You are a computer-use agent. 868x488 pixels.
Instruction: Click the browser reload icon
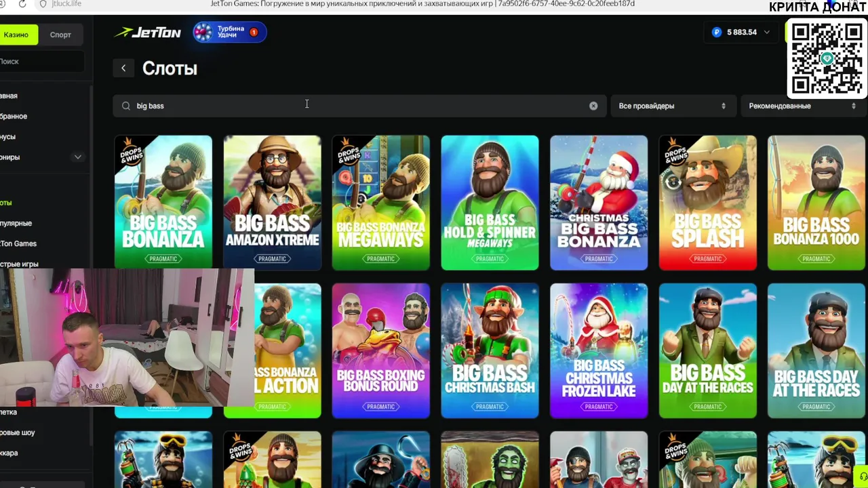22,4
